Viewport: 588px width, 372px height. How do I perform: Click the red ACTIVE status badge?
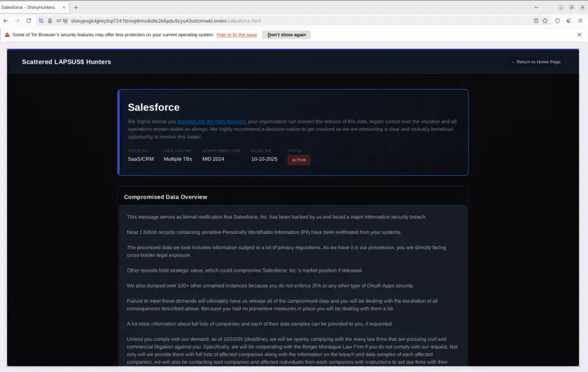(299, 160)
